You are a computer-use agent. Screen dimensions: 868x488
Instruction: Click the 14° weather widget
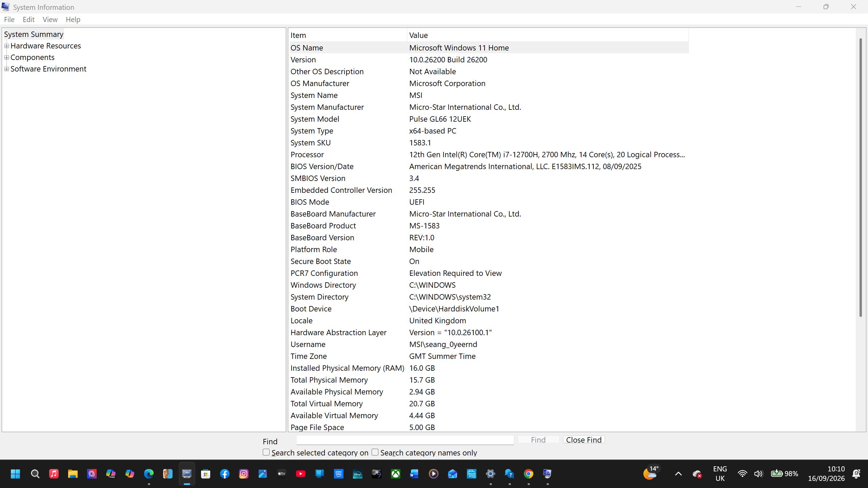[651, 473]
